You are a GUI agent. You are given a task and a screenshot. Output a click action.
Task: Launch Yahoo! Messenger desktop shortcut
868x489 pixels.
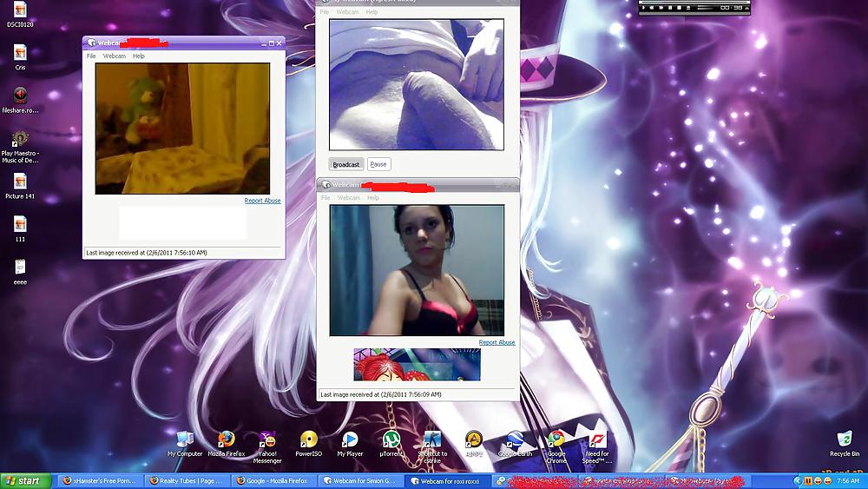click(267, 447)
